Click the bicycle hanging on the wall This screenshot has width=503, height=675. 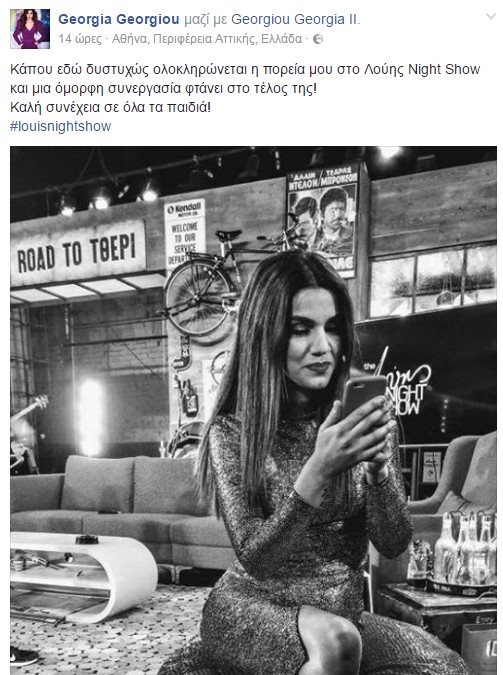pyautogui.click(x=228, y=280)
